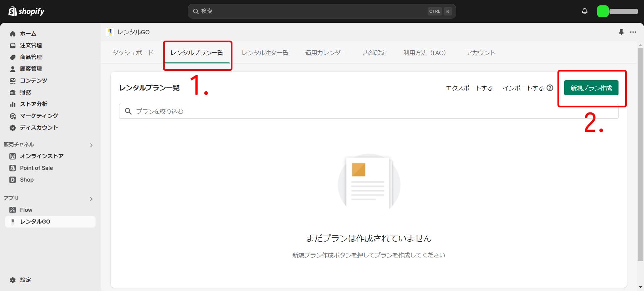This screenshot has height=291, width=644.
Task: Open the 運用カレンダー tab
Action: [325, 53]
